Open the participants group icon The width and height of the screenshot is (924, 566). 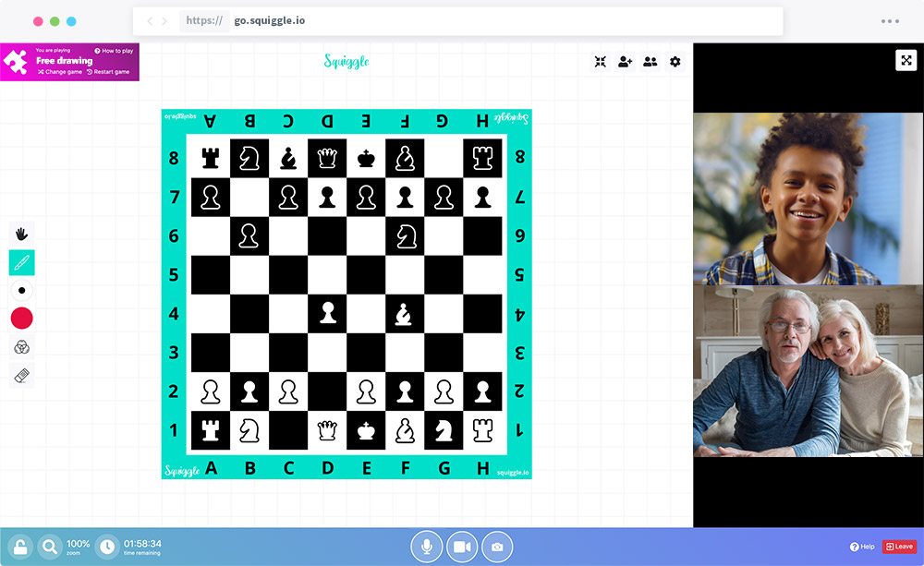tap(650, 62)
